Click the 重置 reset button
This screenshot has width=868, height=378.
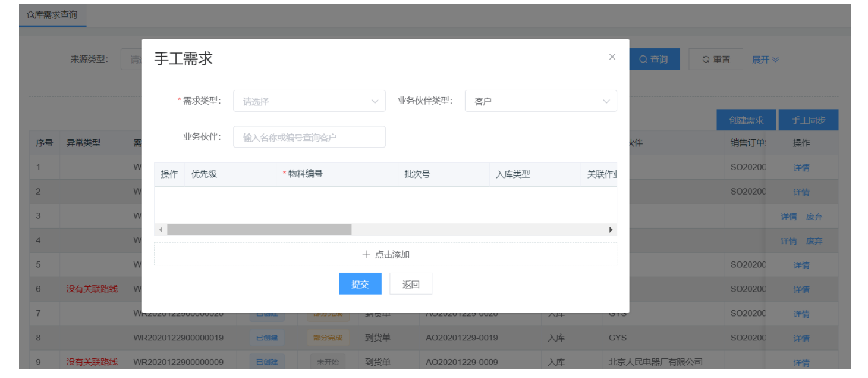point(716,60)
